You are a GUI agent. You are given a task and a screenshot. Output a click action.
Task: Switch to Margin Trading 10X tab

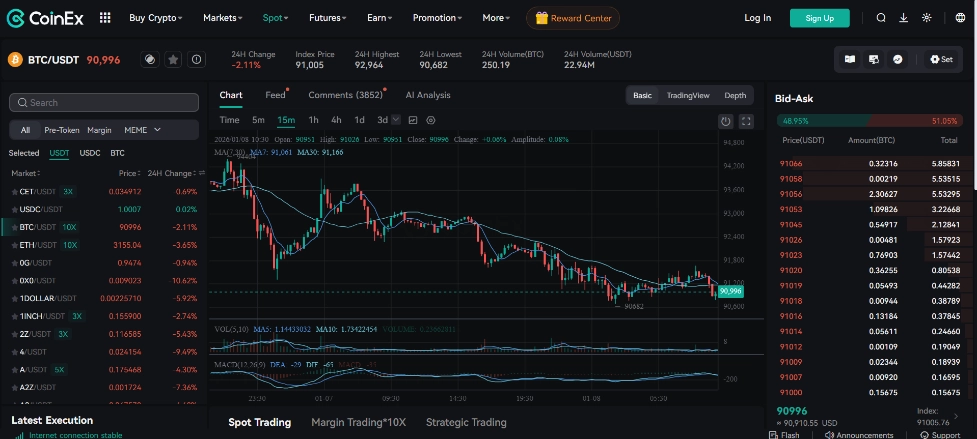click(x=358, y=422)
